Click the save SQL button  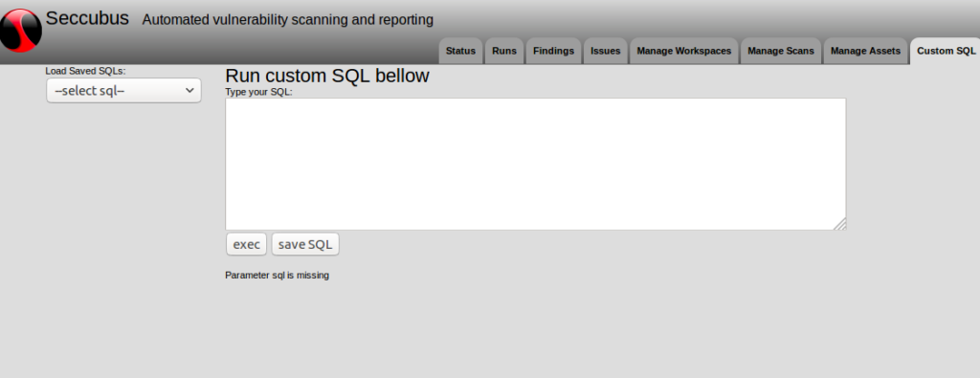click(x=305, y=244)
